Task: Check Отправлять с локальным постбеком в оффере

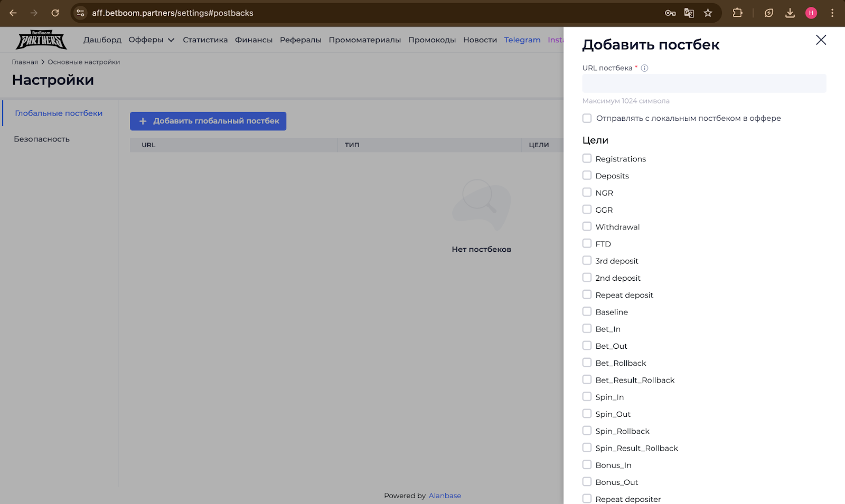Action: [x=587, y=118]
